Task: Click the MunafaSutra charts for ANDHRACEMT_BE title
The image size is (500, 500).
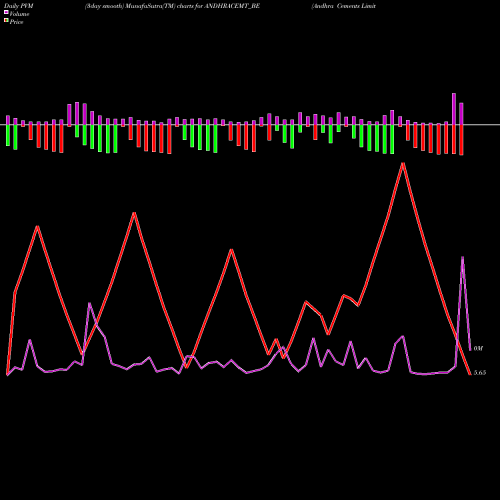Action: (x=172, y=6)
